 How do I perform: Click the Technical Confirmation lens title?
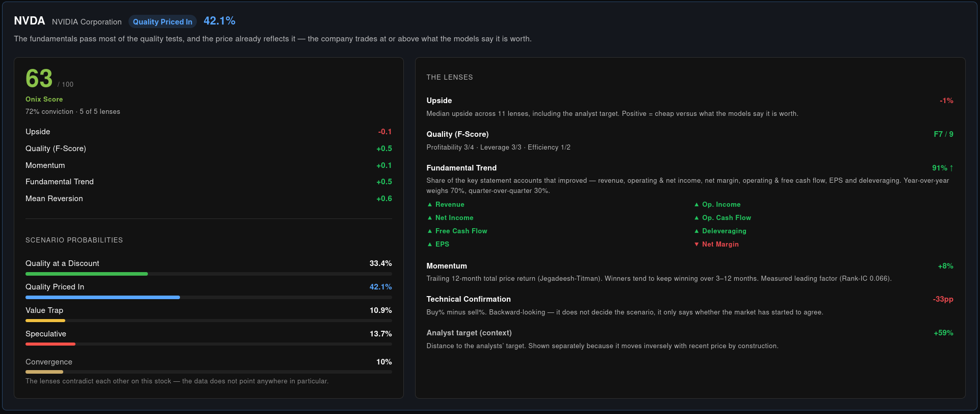point(469,299)
